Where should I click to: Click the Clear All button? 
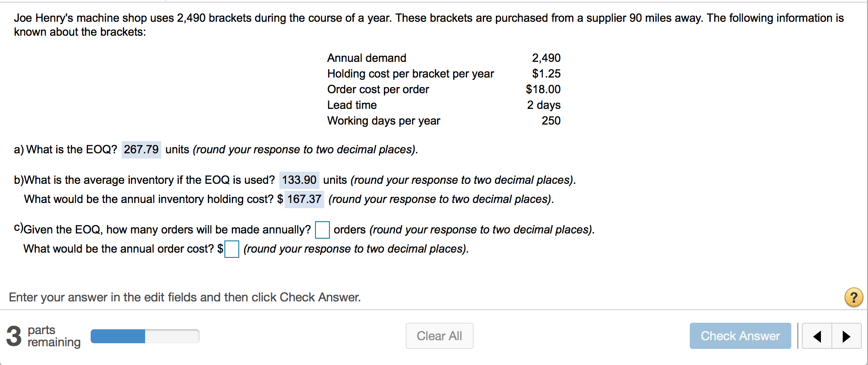[439, 336]
